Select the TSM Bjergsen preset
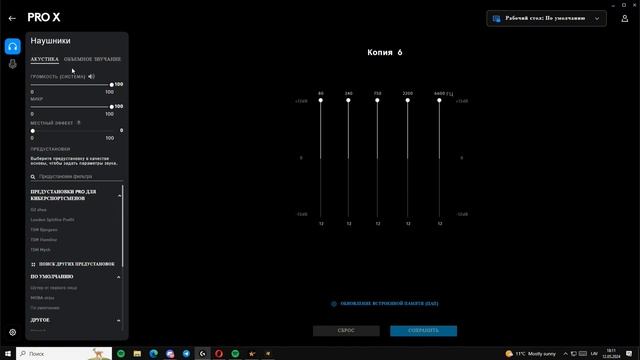This screenshot has height=360, width=640. pyautogui.click(x=44, y=230)
